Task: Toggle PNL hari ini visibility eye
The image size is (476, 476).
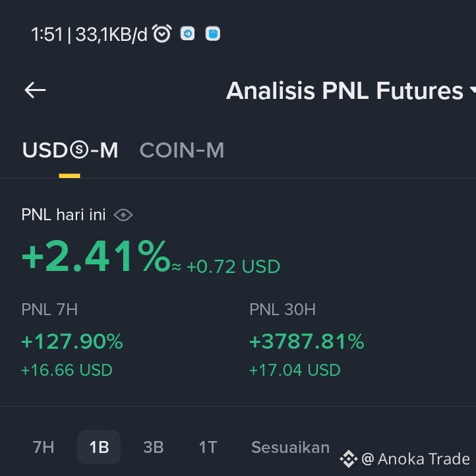Action: click(x=123, y=215)
